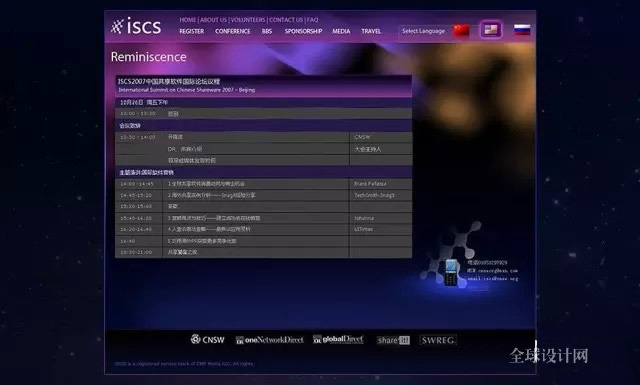The height and width of the screenshot is (385, 640).
Task: Select the Chinese flag language icon
Action: 461,30
